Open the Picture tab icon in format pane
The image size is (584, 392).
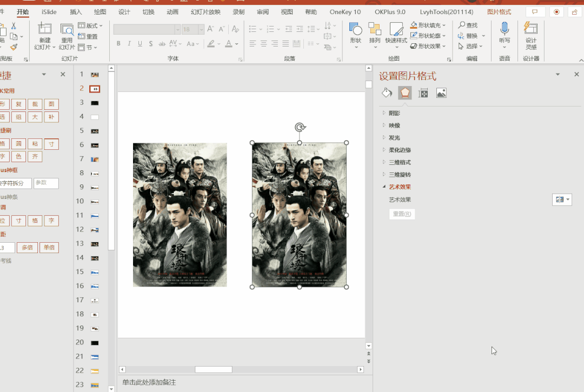tap(441, 92)
